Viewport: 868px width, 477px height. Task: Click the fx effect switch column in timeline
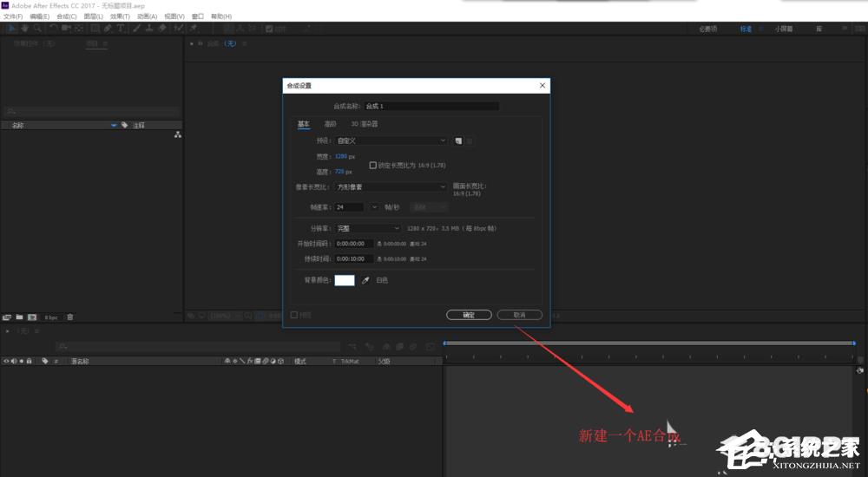pyautogui.click(x=250, y=361)
